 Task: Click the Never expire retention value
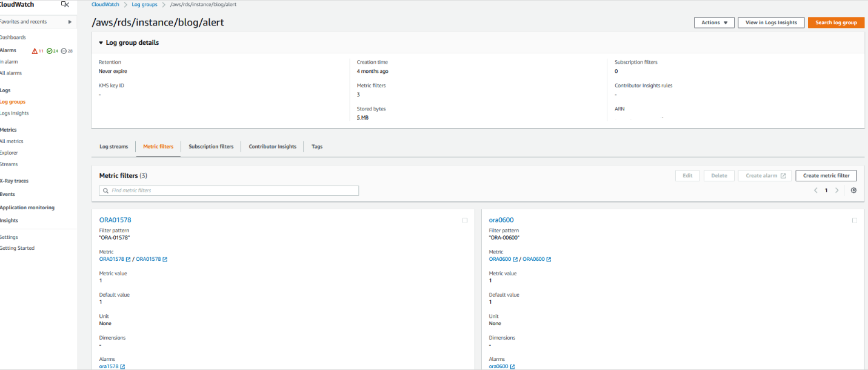tap(113, 71)
